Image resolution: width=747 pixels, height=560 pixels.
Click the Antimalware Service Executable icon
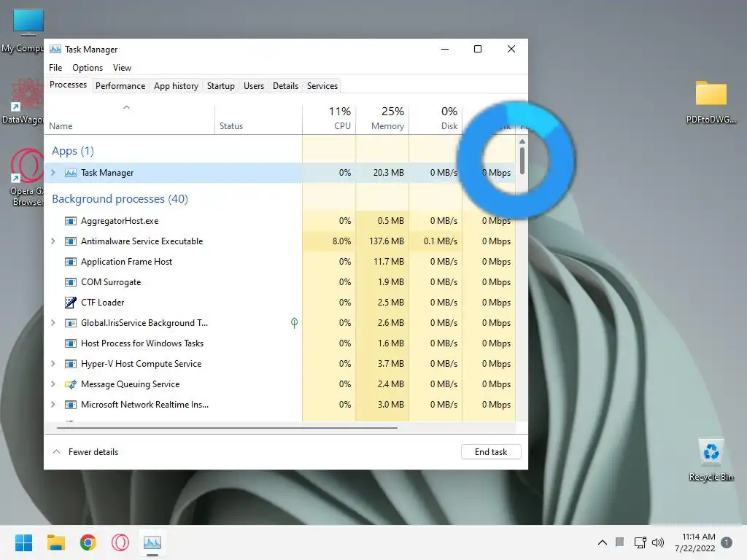(x=71, y=241)
